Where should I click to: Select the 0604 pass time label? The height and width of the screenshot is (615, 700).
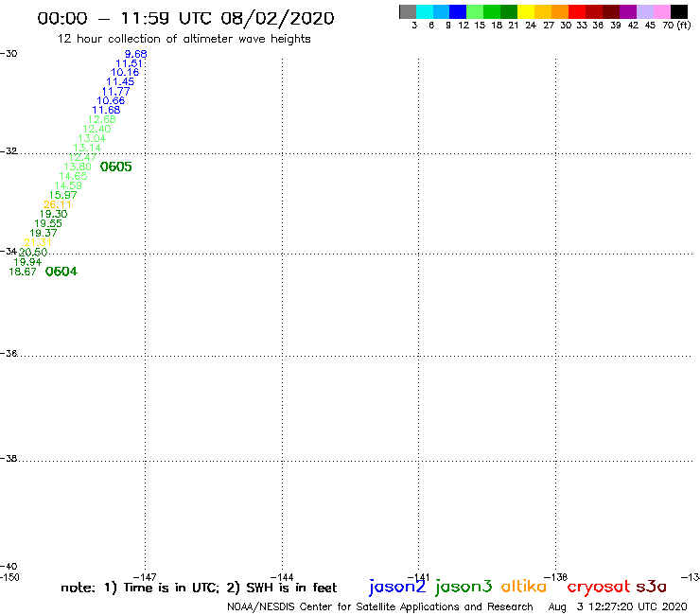click(x=61, y=272)
